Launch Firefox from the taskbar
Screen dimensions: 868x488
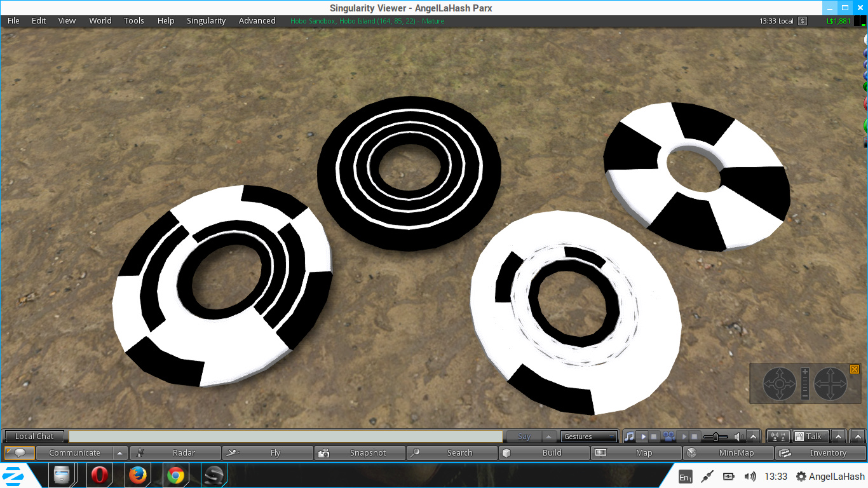point(137,475)
